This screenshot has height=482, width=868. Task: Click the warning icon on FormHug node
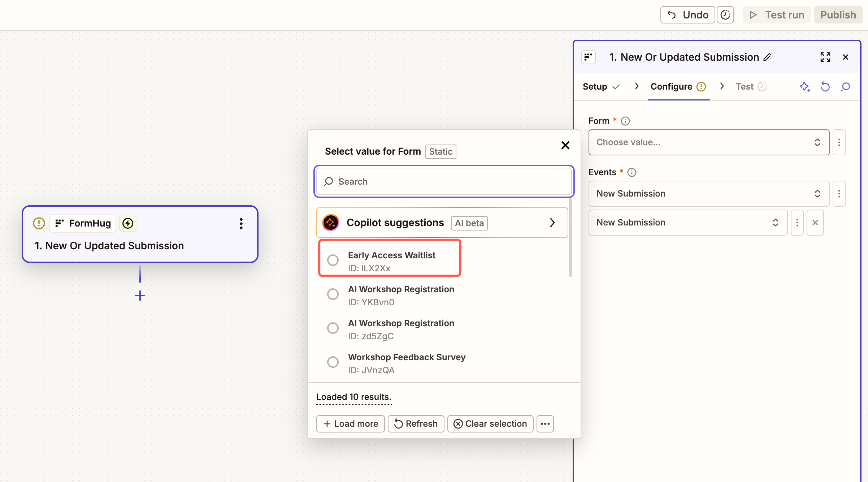click(x=39, y=223)
